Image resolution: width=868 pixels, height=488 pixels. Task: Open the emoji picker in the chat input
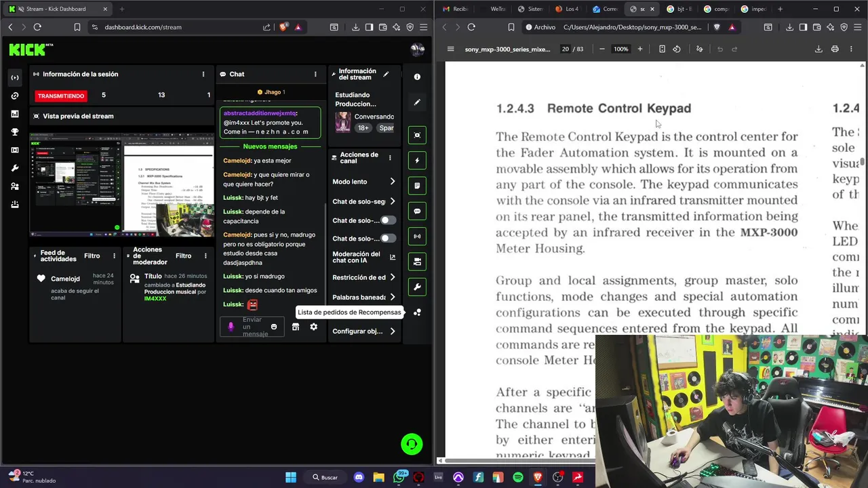[274, 327]
